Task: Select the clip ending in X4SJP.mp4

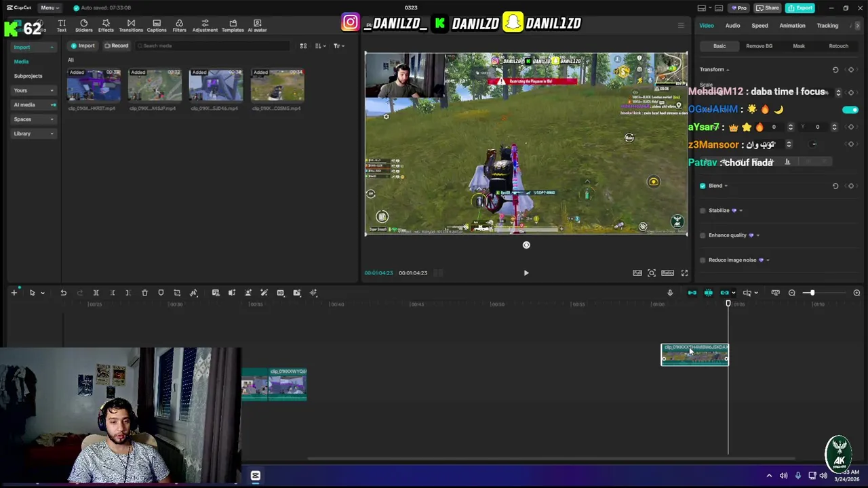Action: coord(155,85)
